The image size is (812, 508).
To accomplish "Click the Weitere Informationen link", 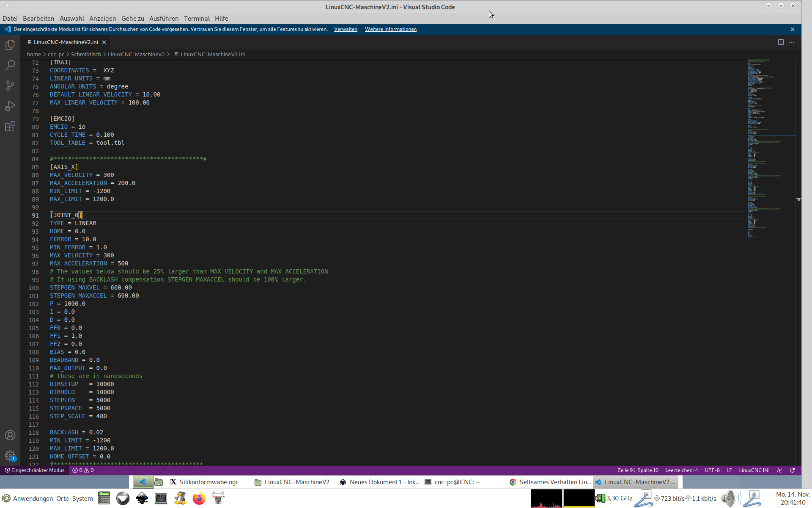I will coord(391,29).
